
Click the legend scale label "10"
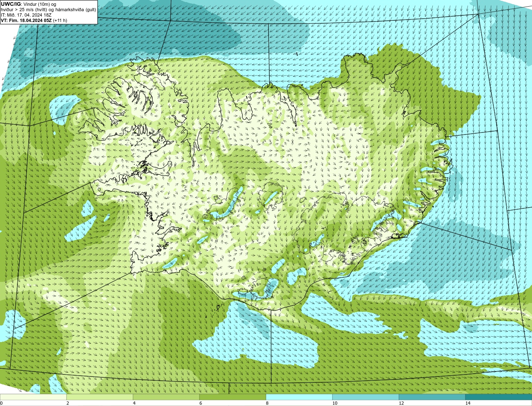(x=335, y=403)
